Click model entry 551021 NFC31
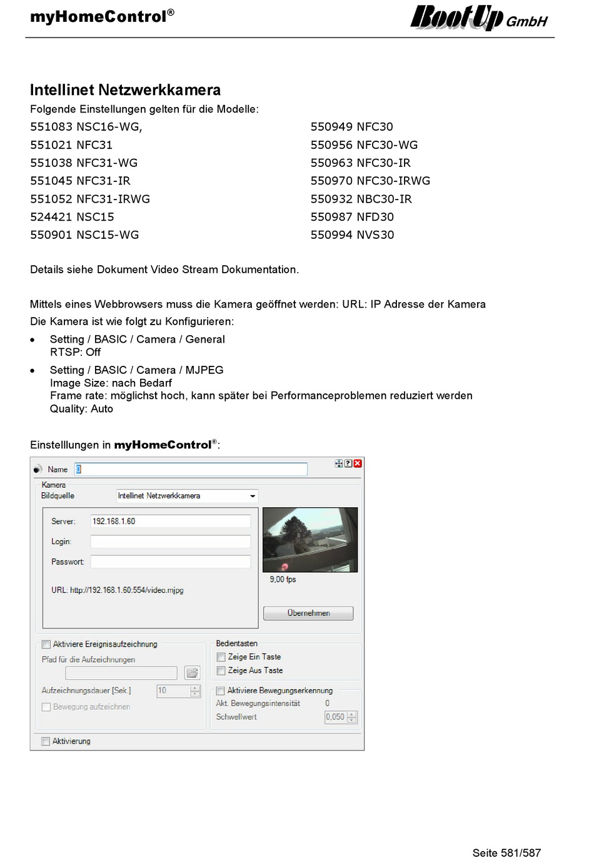Viewport: 594px width, 868px height. [x=71, y=145]
